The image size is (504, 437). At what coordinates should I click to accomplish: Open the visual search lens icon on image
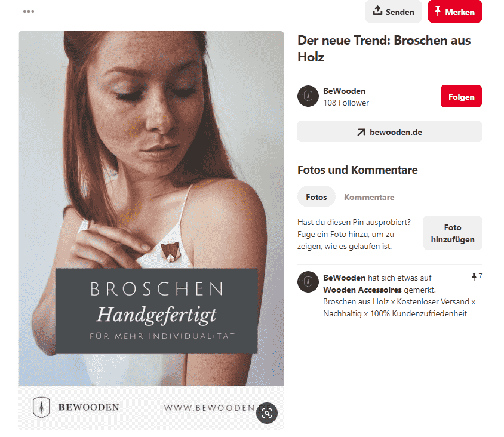pyautogui.click(x=267, y=413)
